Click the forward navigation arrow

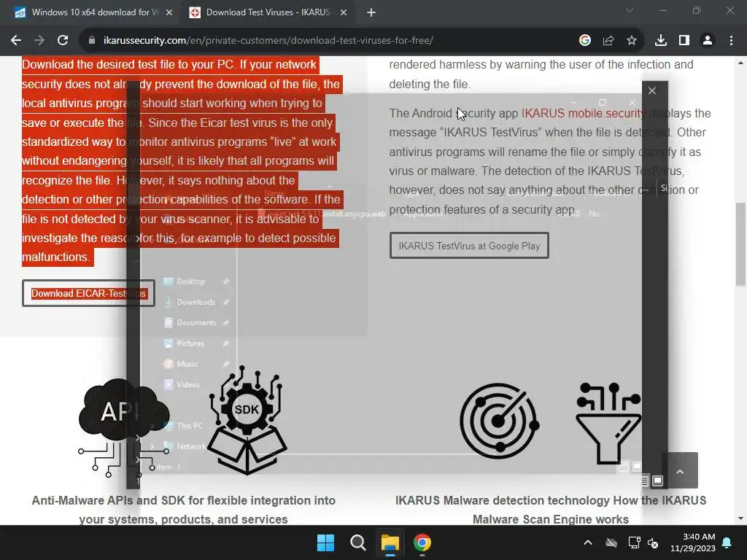[x=39, y=41]
